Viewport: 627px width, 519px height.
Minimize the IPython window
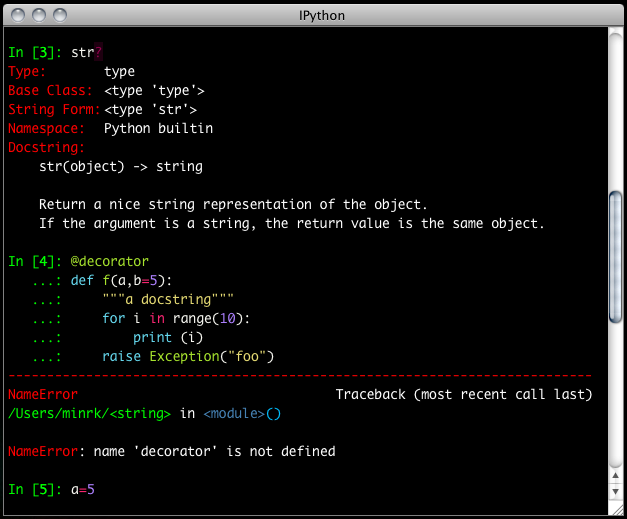click(40, 14)
